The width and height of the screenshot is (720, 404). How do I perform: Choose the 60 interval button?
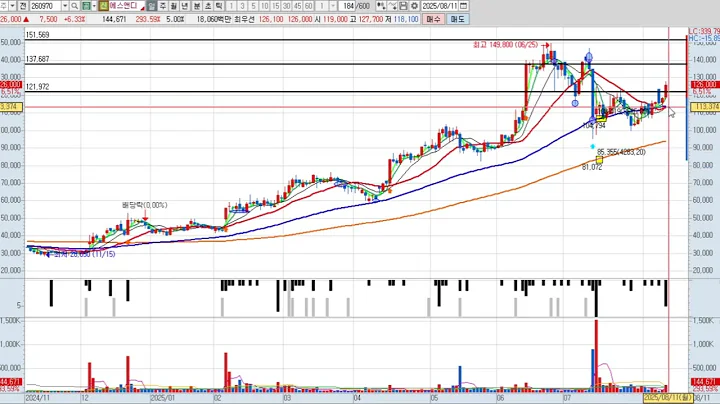[x=309, y=6]
